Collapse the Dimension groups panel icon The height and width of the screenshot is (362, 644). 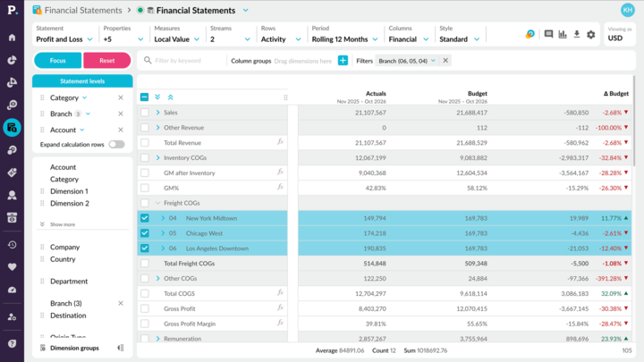click(x=121, y=348)
